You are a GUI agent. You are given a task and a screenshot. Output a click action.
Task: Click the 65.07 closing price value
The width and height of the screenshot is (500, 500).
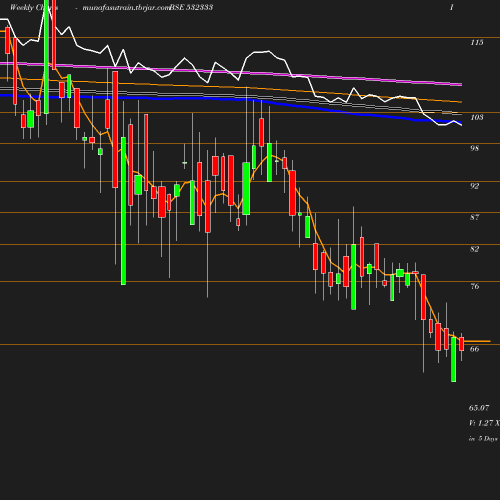479,408
